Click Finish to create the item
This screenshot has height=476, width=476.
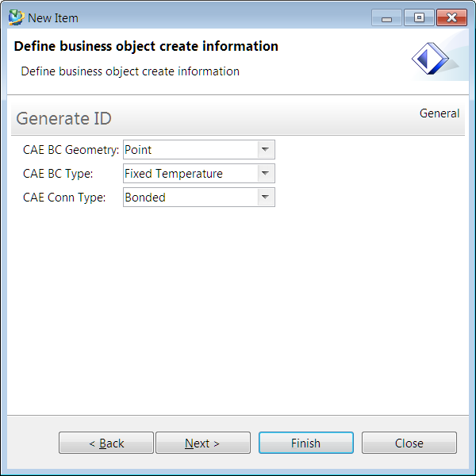coord(305,443)
